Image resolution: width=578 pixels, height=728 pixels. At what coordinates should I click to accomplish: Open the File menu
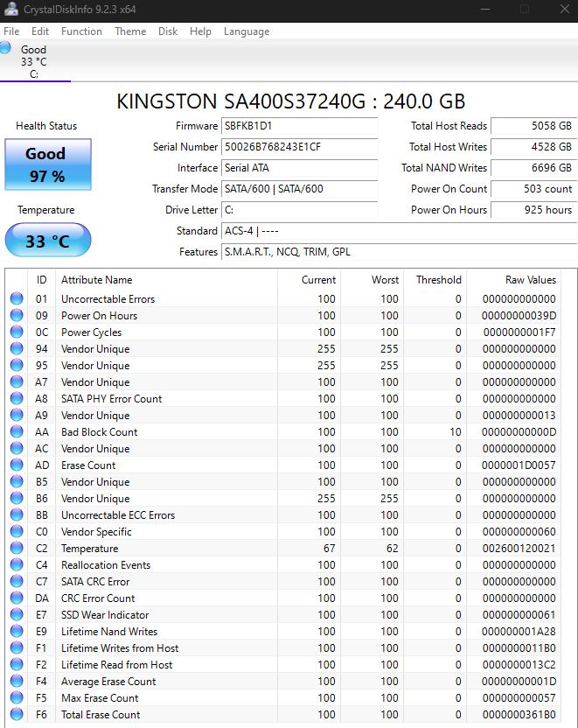pos(11,31)
